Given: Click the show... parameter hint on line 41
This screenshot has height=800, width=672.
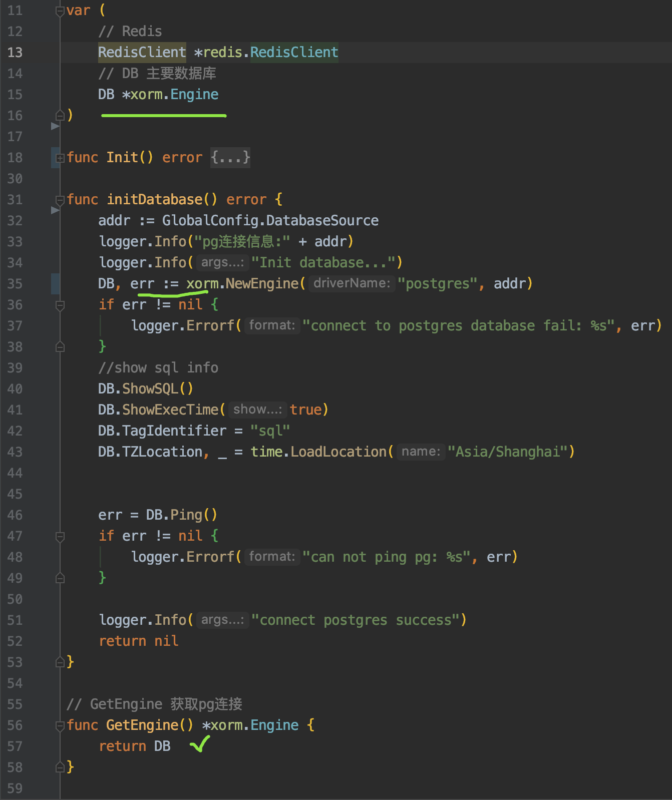Looking at the screenshot, I should (x=257, y=410).
